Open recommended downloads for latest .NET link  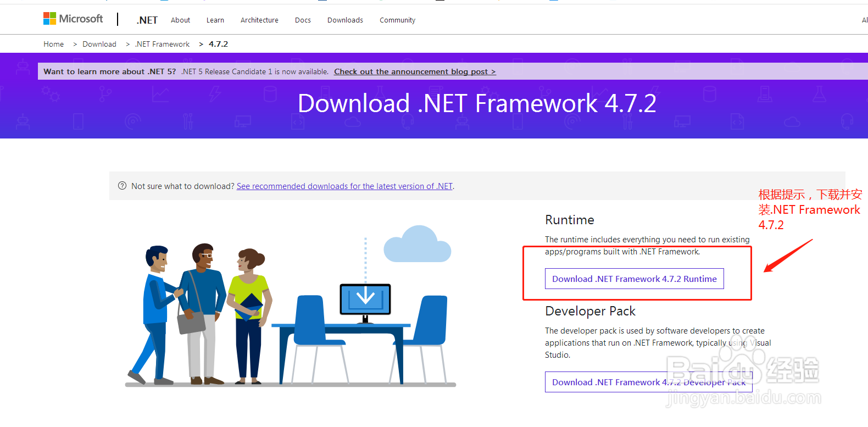(344, 186)
